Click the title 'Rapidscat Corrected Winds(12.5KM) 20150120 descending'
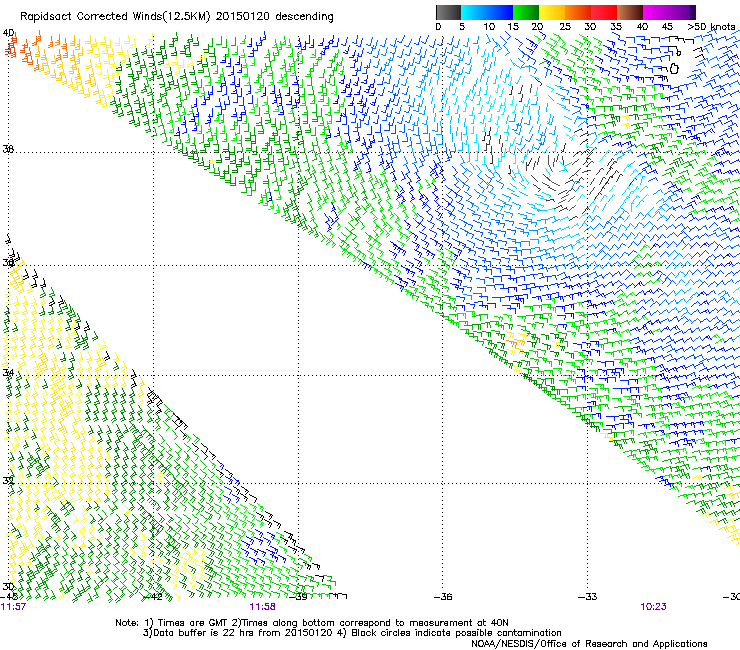Screen dimensions: 740x650 click(x=177, y=17)
